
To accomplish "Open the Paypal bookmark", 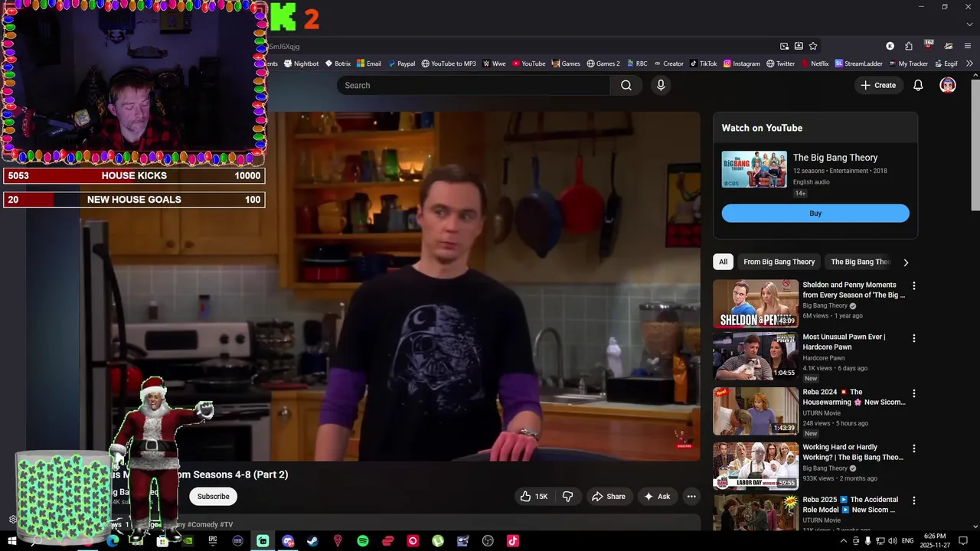I will pos(401,64).
